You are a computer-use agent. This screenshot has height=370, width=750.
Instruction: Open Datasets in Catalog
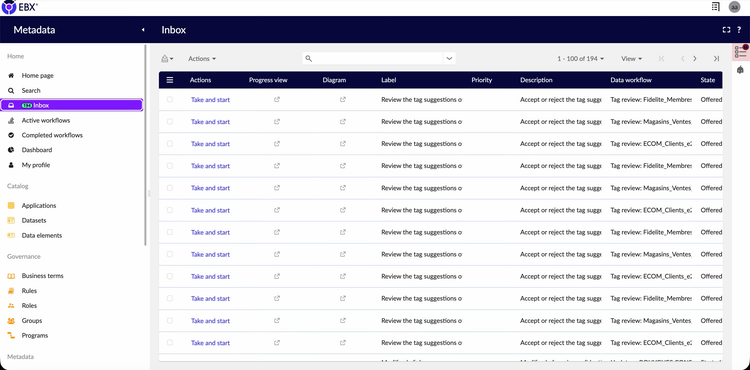[33, 220]
